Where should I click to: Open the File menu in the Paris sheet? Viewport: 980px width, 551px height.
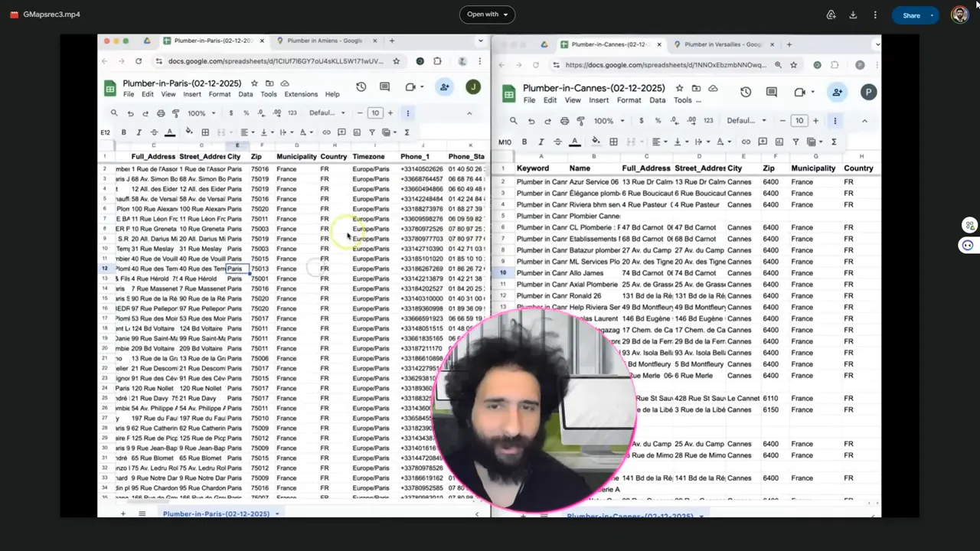pos(129,94)
